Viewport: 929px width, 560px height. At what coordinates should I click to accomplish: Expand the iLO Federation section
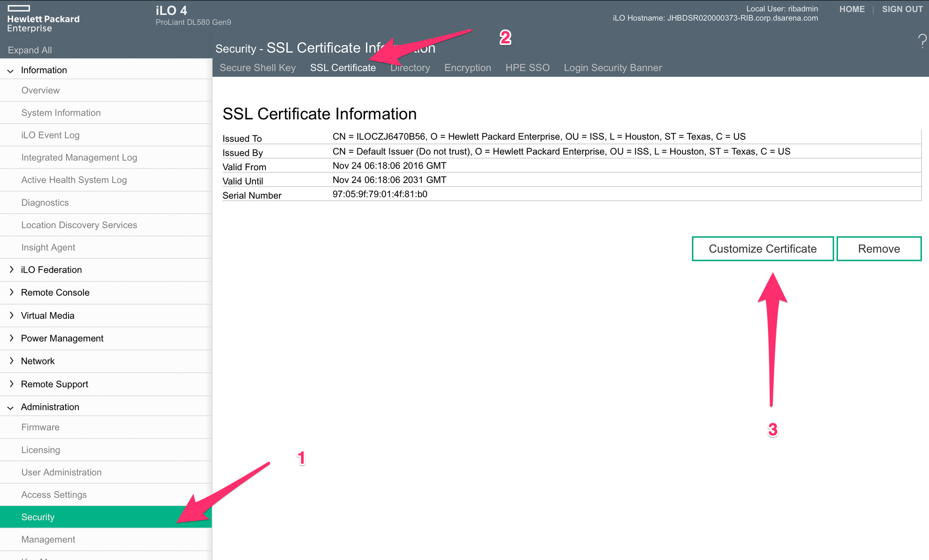coord(11,269)
